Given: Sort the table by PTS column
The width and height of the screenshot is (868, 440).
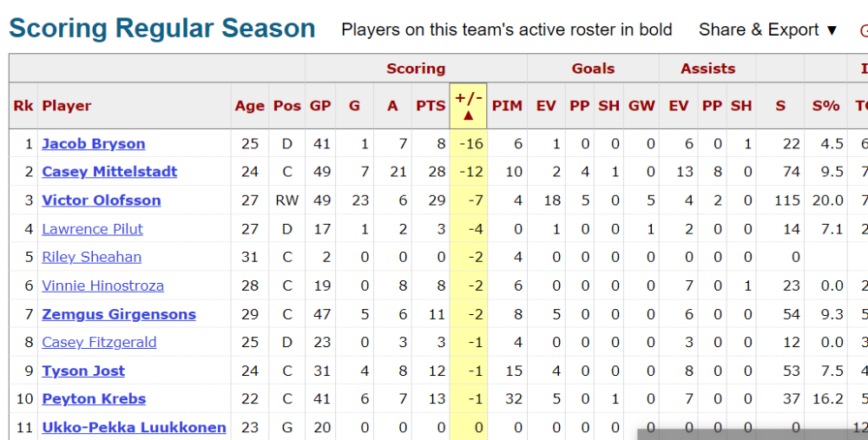Looking at the screenshot, I should click(x=431, y=106).
